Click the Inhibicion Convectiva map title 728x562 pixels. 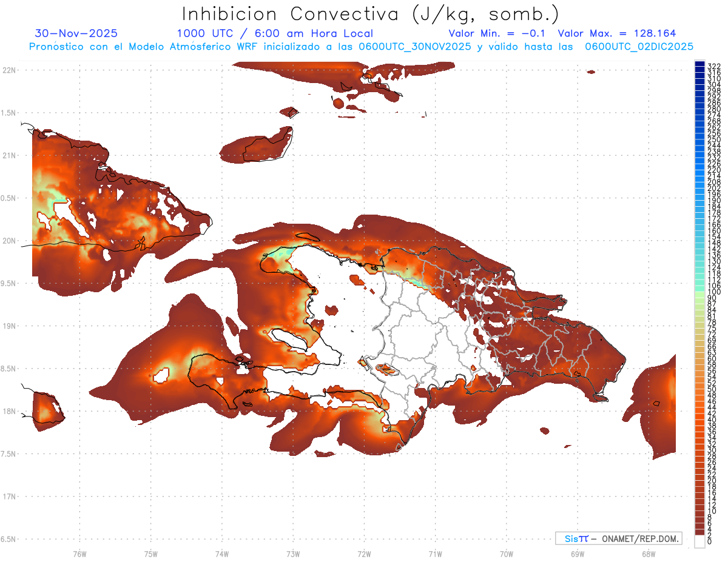tap(371, 13)
